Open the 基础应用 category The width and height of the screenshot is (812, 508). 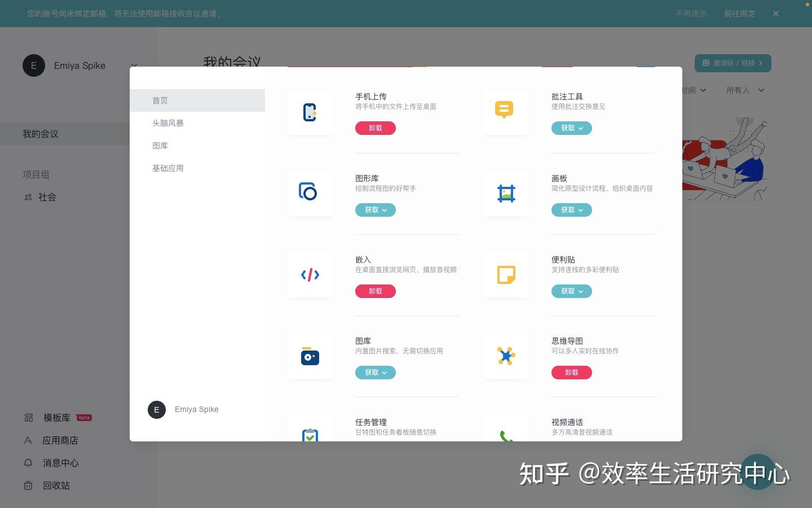(x=168, y=168)
